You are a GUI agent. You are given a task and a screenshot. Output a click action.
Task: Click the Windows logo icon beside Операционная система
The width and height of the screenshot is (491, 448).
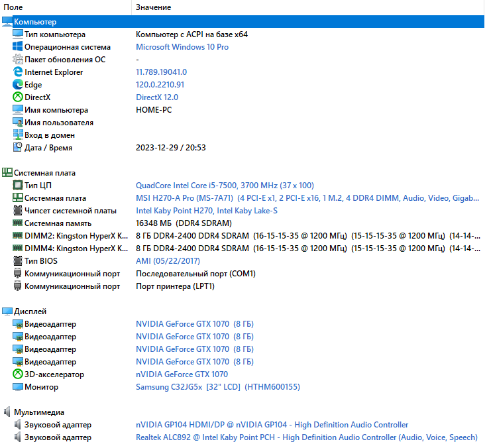click(x=17, y=46)
